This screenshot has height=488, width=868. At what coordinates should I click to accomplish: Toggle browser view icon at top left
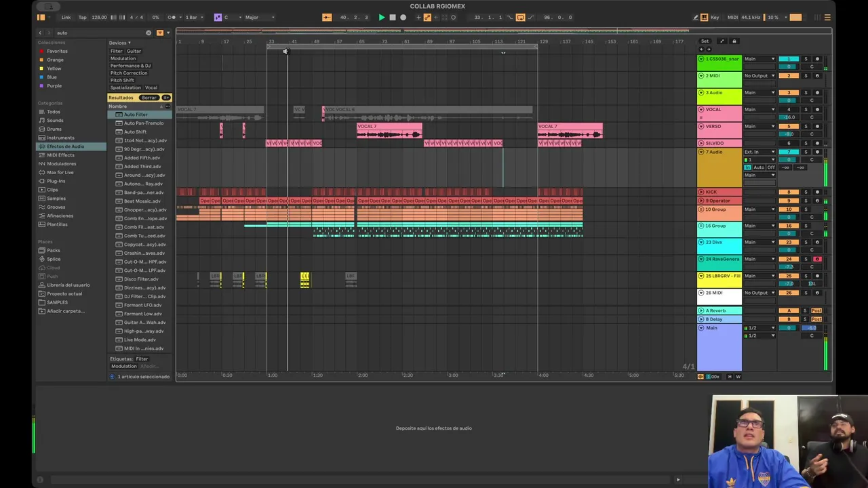click(41, 18)
